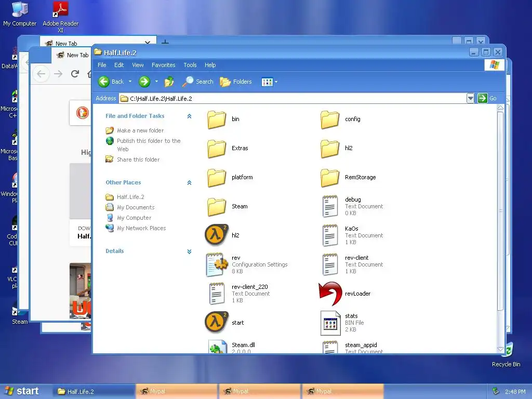Open the Address bar dropdown
The image size is (532, 399).
tap(470, 98)
